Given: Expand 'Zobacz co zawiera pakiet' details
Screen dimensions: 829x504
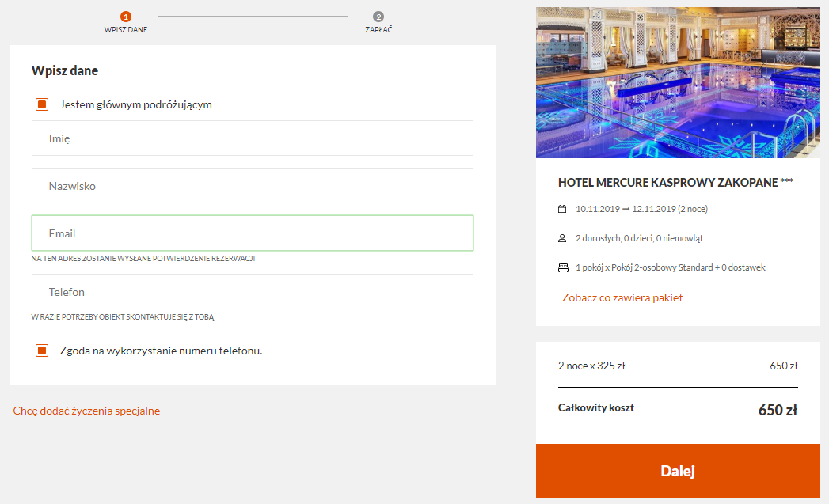Looking at the screenshot, I should [x=622, y=297].
